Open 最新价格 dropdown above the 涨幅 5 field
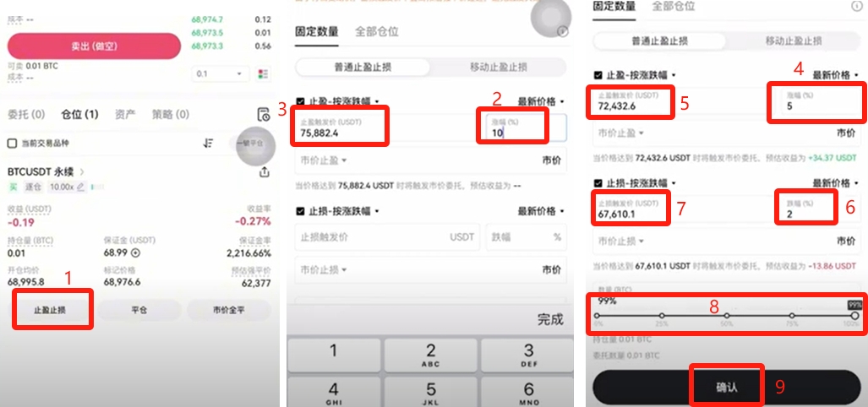The width and height of the screenshot is (868, 407). [x=836, y=75]
